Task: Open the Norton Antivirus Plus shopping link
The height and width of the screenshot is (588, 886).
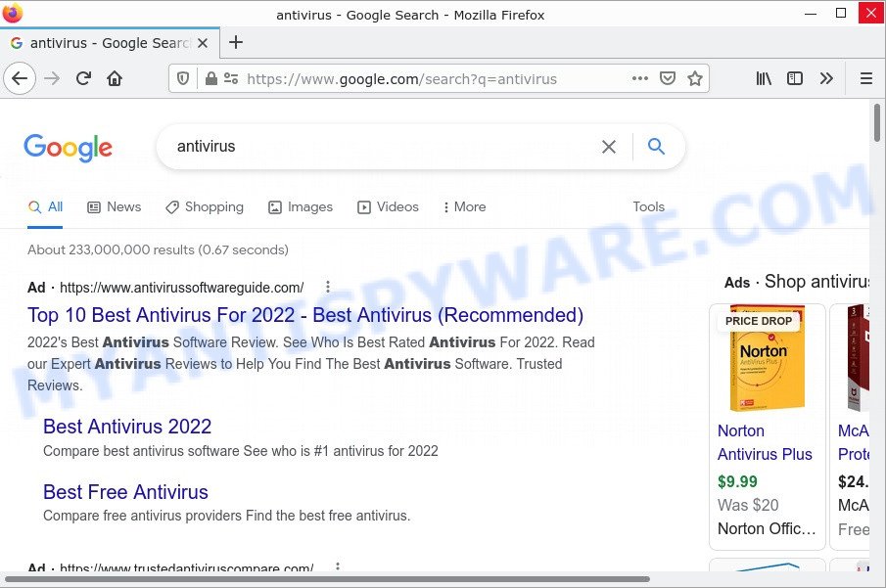Action: point(765,442)
